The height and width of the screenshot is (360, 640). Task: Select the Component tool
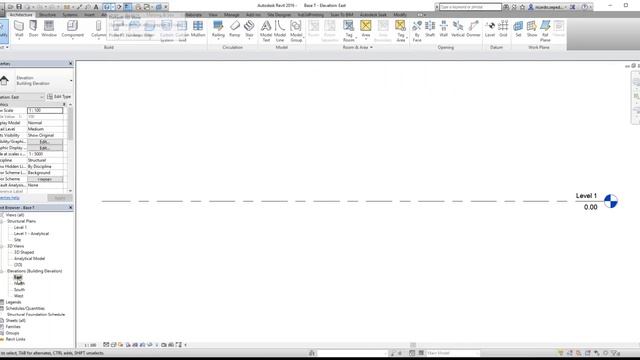point(72,29)
